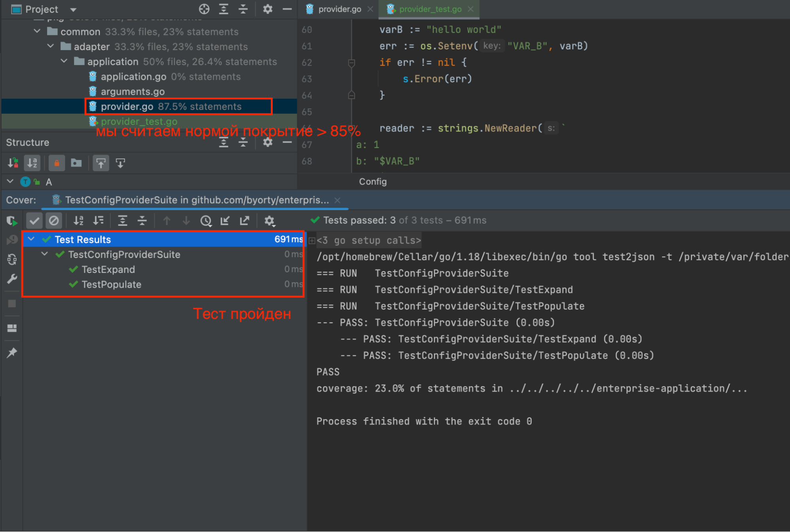Image resolution: width=790 pixels, height=532 pixels.
Task: Hide the Project panel with minus icon
Action: pyautogui.click(x=287, y=9)
